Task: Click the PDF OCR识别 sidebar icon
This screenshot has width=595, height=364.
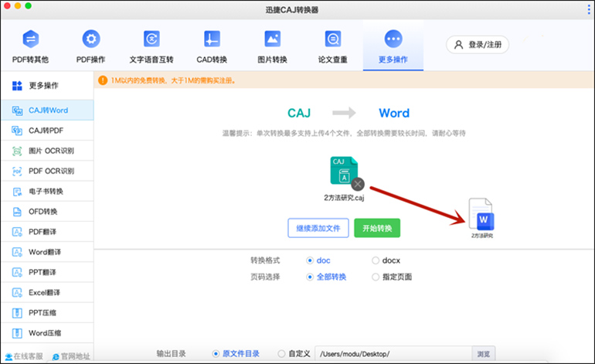Action: [x=17, y=172]
